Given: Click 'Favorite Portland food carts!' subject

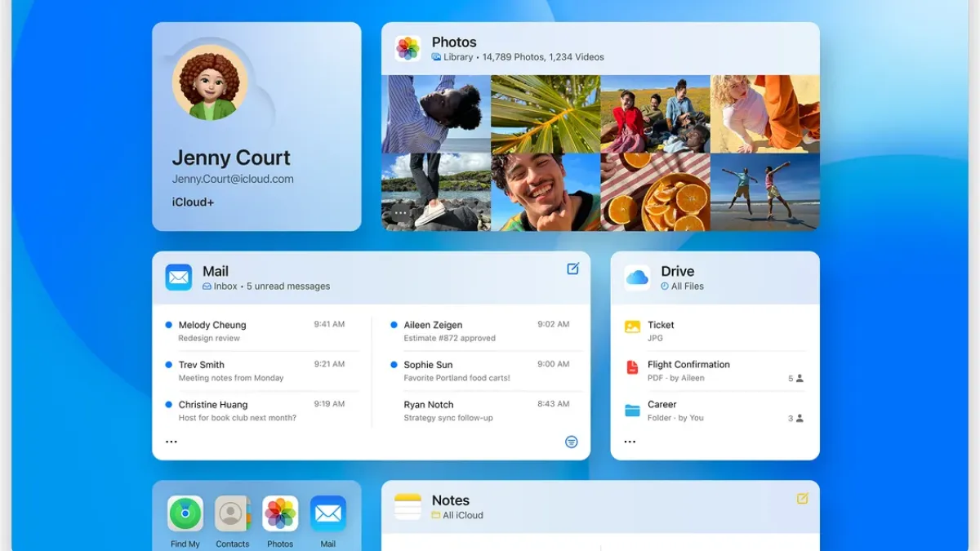Looking at the screenshot, I should (457, 378).
